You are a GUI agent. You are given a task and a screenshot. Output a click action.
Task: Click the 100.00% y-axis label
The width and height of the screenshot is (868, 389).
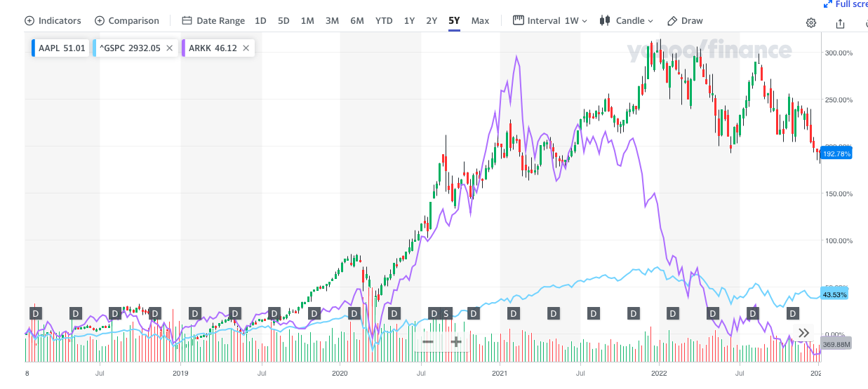point(839,240)
